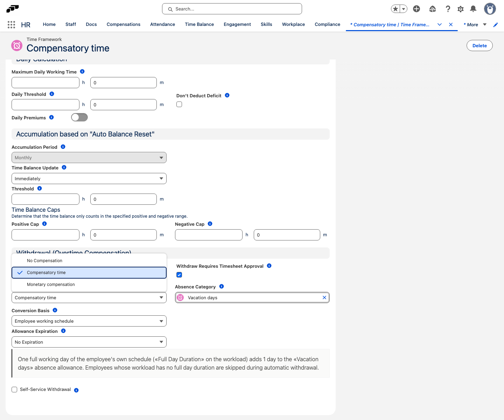Image resolution: width=504 pixels, height=420 pixels.
Task: Show info for Maximum Daily Working Time
Action: (x=82, y=71)
